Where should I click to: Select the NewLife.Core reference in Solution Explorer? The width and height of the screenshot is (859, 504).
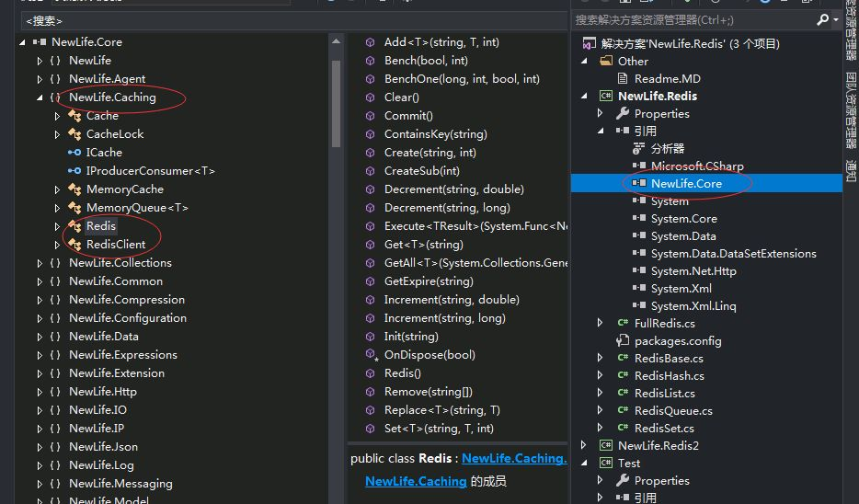686,184
